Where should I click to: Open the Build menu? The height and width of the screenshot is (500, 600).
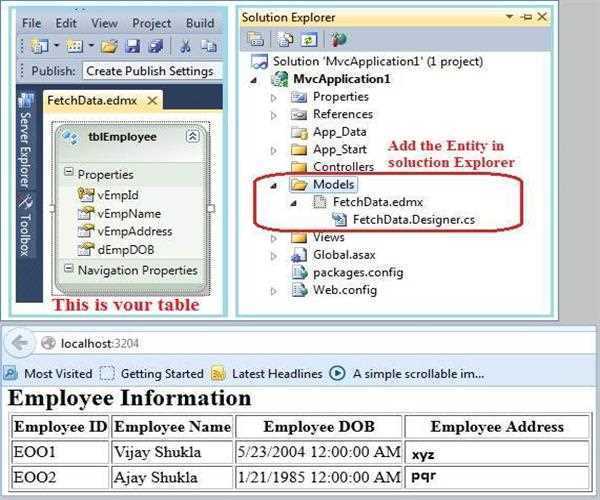(x=200, y=22)
